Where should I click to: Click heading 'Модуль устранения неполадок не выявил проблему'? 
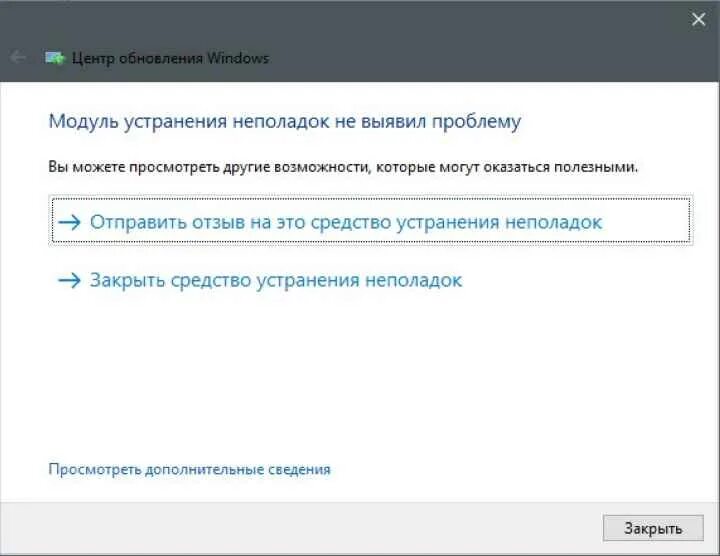[x=285, y=122]
